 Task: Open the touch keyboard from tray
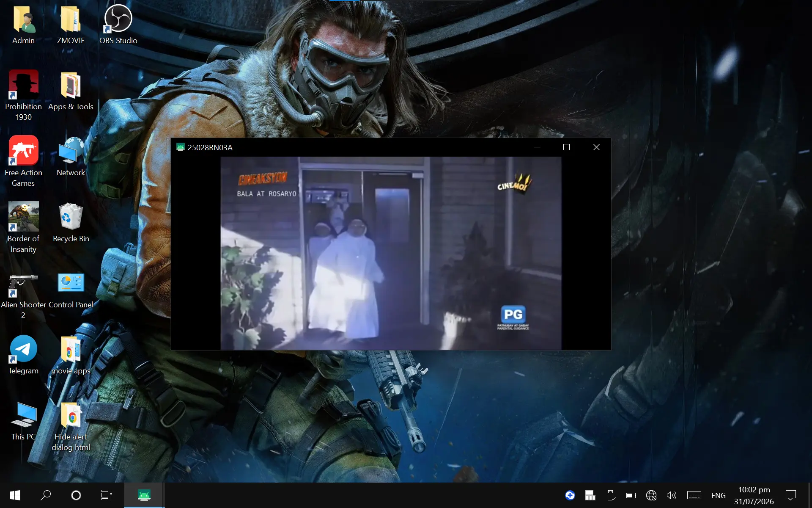(x=694, y=495)
